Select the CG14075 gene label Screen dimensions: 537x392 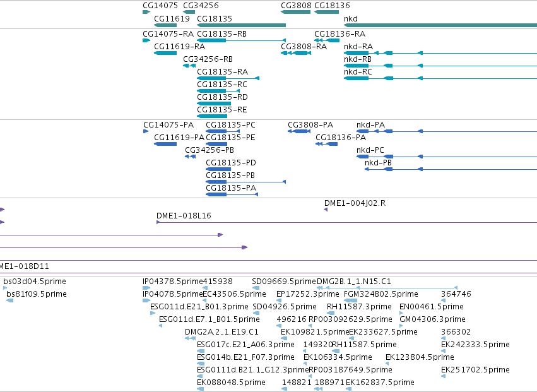(x=160, y=6)
